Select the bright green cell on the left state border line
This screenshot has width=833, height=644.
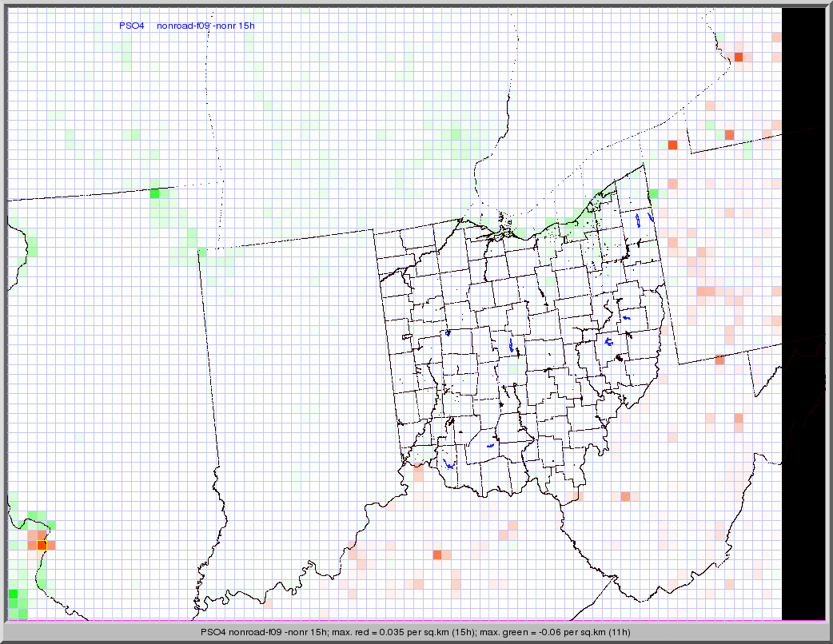tap(154, 193)
